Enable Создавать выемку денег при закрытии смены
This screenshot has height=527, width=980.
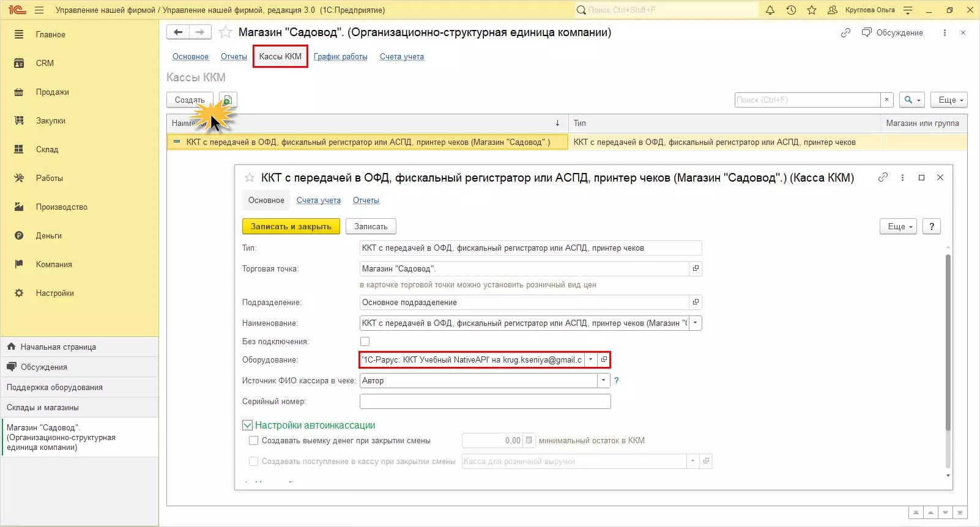click(253, 441)
